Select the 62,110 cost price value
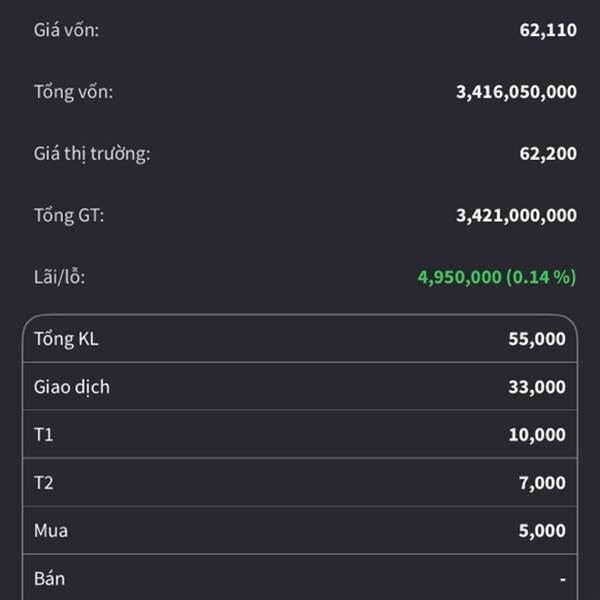600x600 pixels. point(548,30)
